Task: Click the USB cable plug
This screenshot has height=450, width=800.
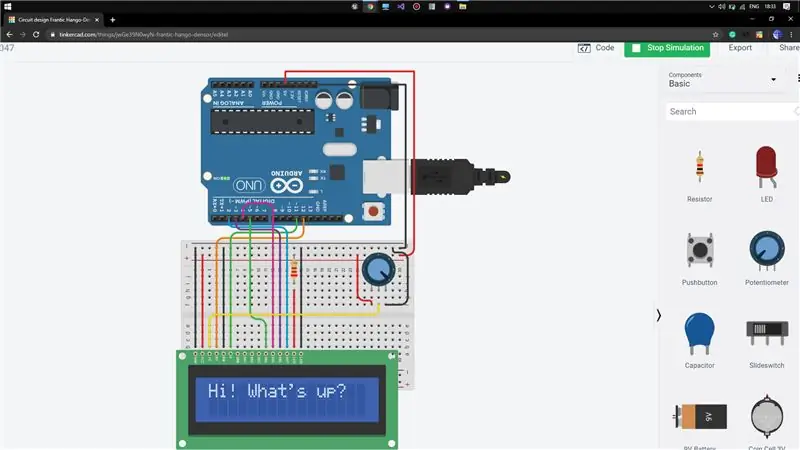Action: pyautogui.click(x=459, y=177)
